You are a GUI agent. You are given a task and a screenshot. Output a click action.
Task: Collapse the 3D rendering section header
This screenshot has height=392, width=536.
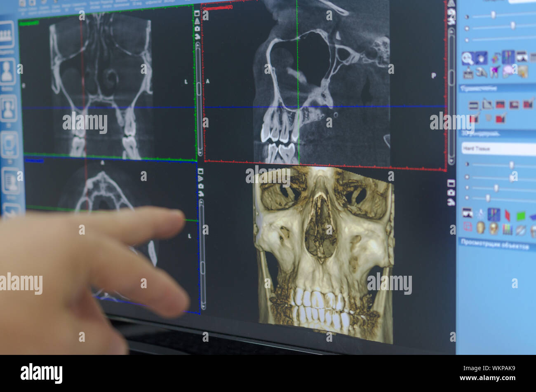[497, 134]
